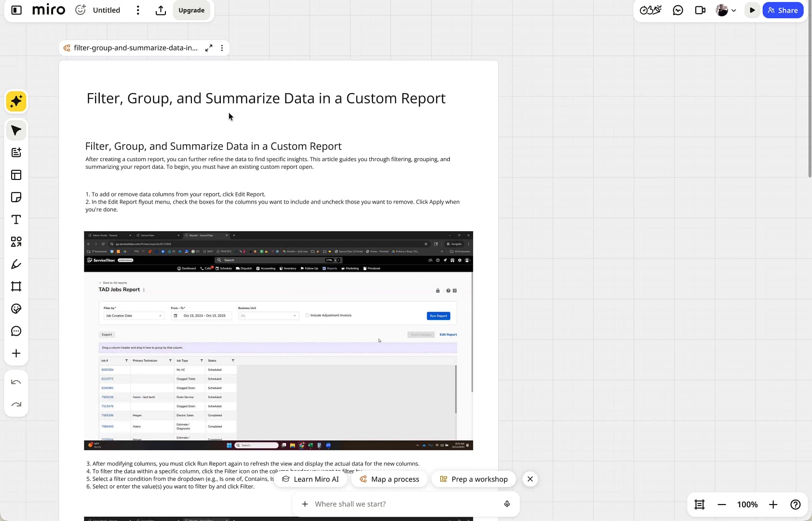Screen dimensions: 812x521
Task: Select the Text tool
Action: coord(16,219)
